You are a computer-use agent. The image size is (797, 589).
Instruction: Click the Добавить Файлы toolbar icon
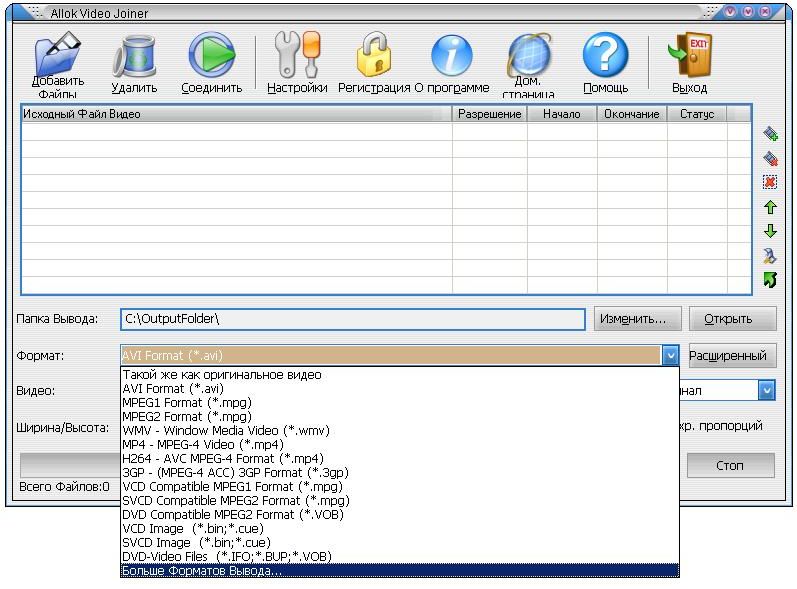pos(58,58)
